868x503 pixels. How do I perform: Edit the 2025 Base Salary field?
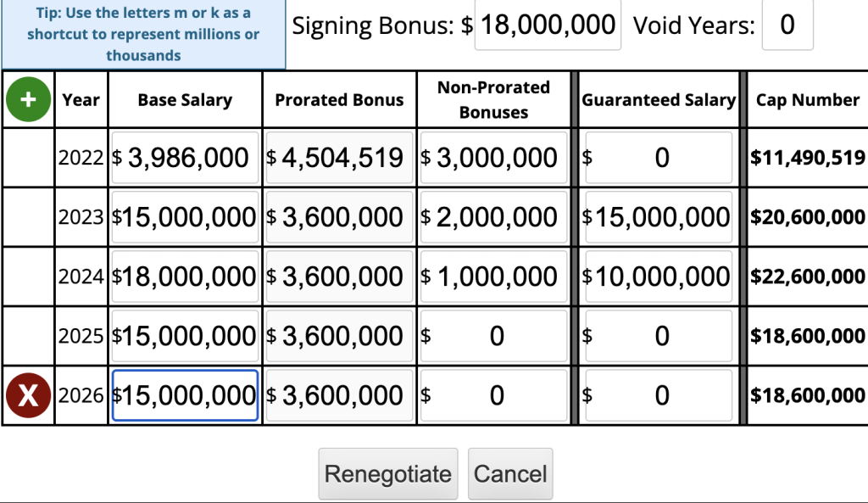click(185, 336)
